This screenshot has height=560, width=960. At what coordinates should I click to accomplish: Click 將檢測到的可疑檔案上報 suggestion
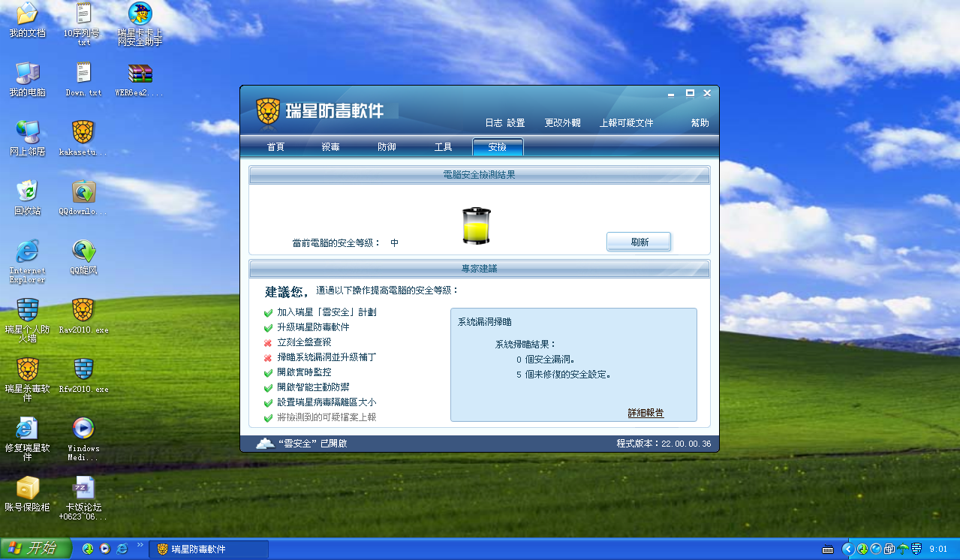pyautogui.click(x=327, y=417)
